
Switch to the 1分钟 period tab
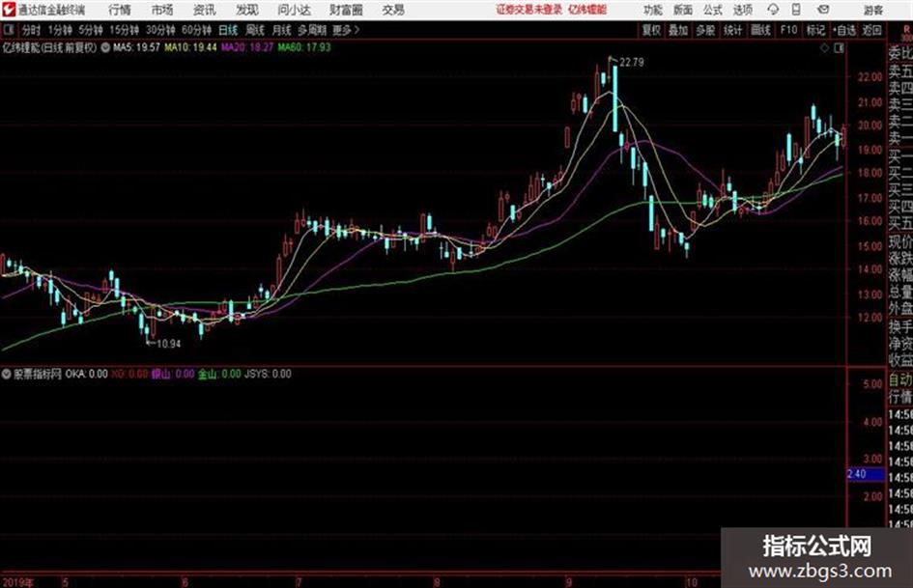click(60, 30)
